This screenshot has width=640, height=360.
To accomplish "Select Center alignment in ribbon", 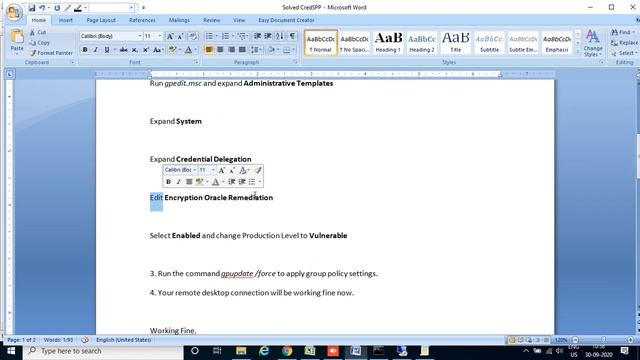I will point(220,50).
